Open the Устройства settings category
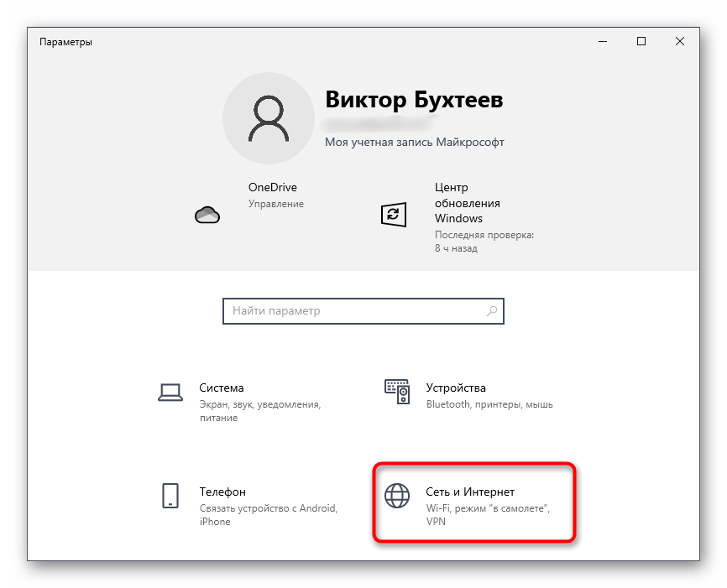Screen dimensions: 727x588 tap(456, 388)
